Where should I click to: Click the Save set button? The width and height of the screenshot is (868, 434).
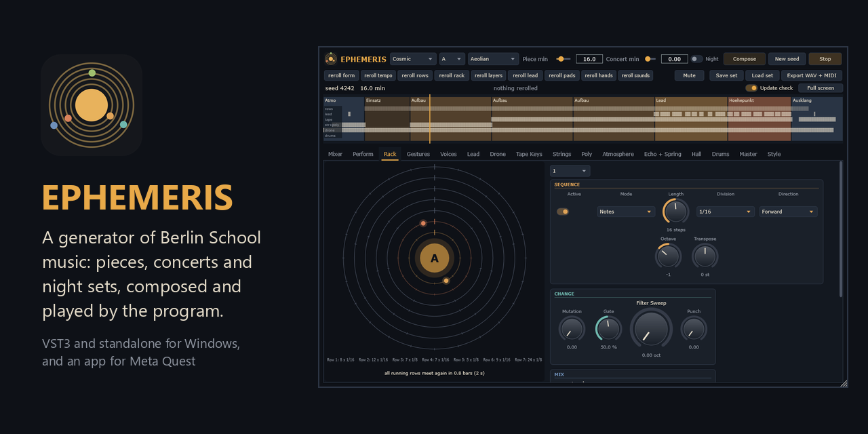pos(726,75)
